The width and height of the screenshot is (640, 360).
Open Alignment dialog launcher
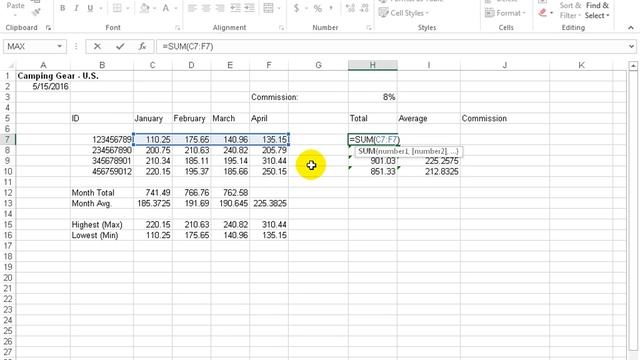[x=282, y=28]
